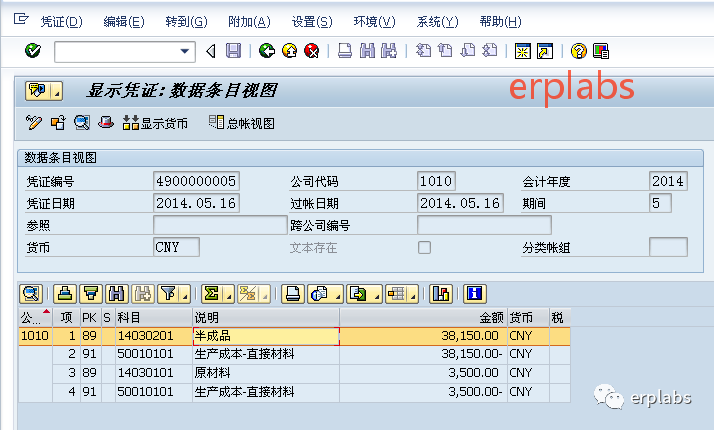Open the Select Layout dropdown
The height and width of the screenshot is (430, 714).
pyautogui.click(x=402, y=294)
